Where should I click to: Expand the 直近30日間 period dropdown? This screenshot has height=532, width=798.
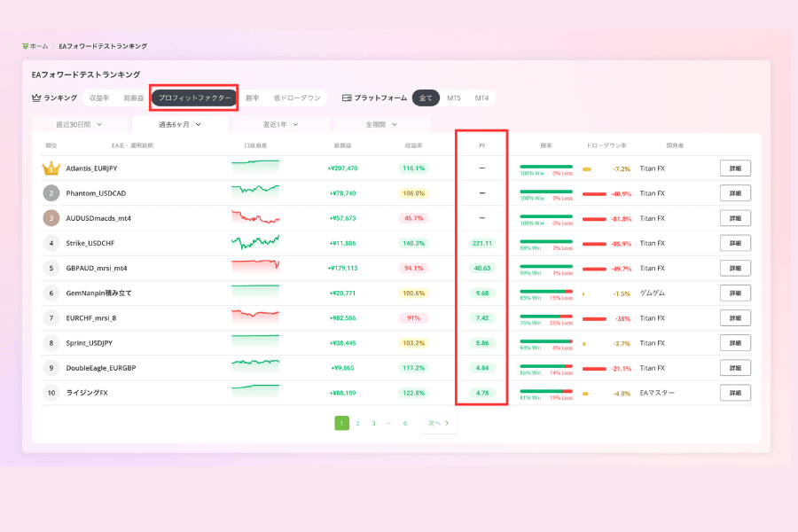[x=80, y=125]
